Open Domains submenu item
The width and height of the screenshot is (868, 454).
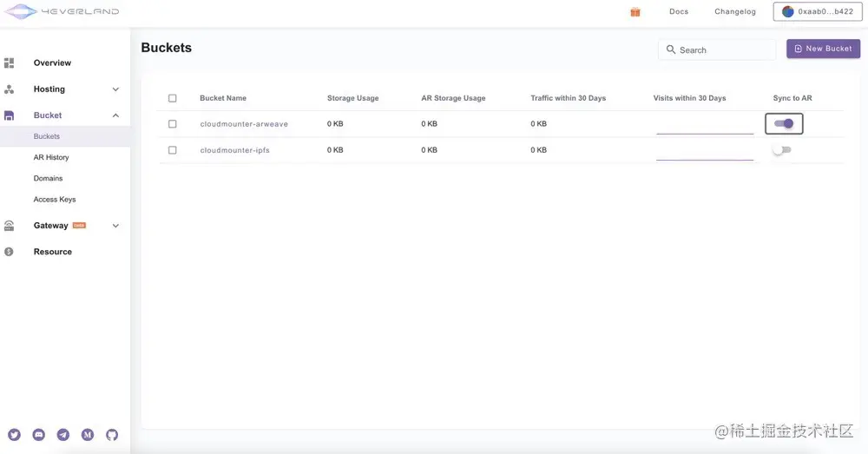tap(48, 178)
